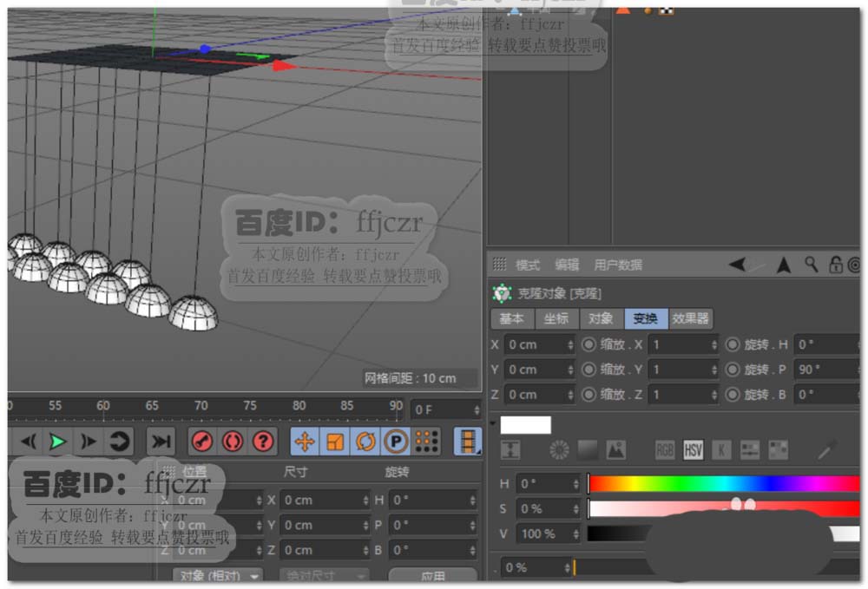Select the color from picture icon
The width and height of the screenshot is (868, 589).
coord(616,449)
